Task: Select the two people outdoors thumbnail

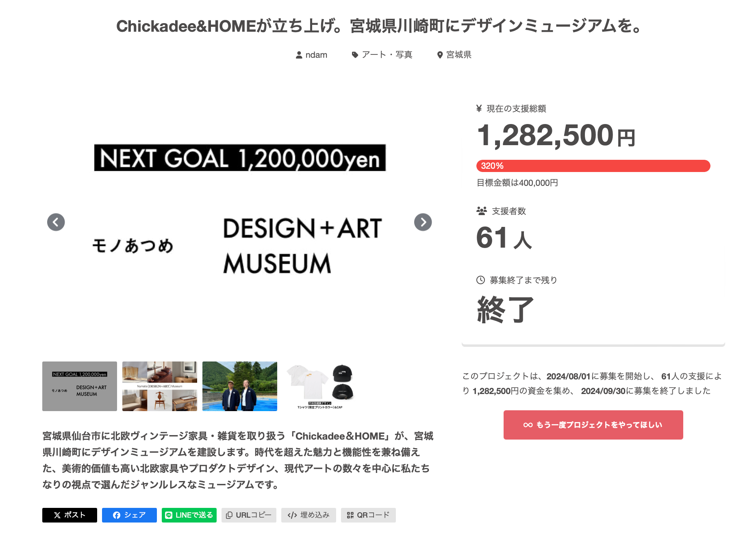Action: (240, 386)
